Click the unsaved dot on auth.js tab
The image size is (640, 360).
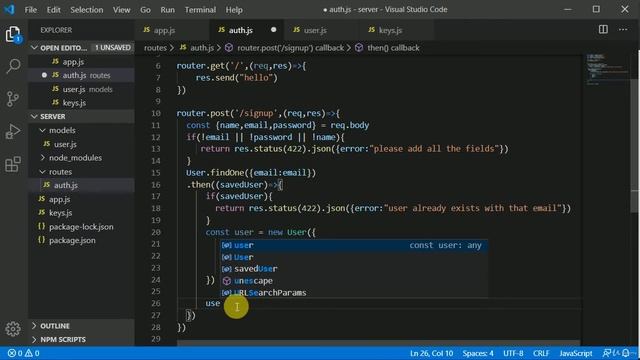273,30
